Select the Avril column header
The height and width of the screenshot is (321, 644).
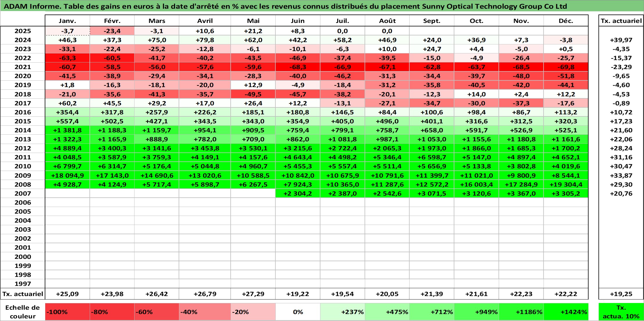[x=205, y=21]
